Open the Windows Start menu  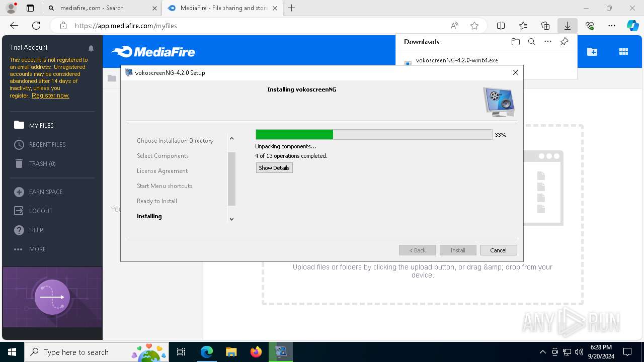click(x=12, y=352)
